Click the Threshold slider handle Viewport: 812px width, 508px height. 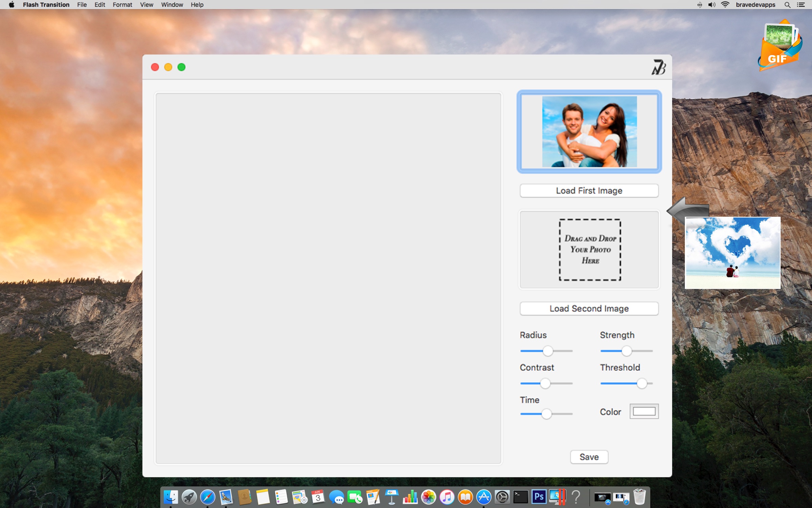click(x=642, y=384)
